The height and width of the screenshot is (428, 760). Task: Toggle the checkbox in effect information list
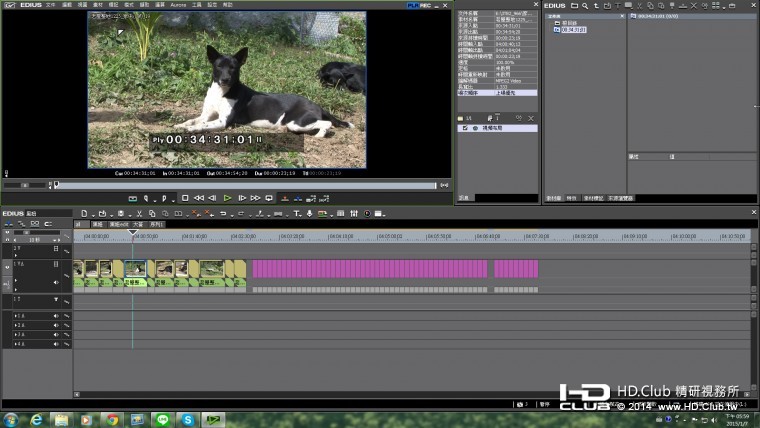point(462,128)
